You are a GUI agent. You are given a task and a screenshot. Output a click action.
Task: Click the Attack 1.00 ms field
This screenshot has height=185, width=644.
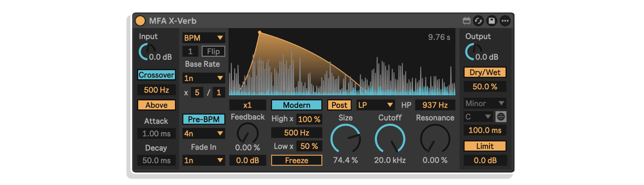tap(156, 134)
